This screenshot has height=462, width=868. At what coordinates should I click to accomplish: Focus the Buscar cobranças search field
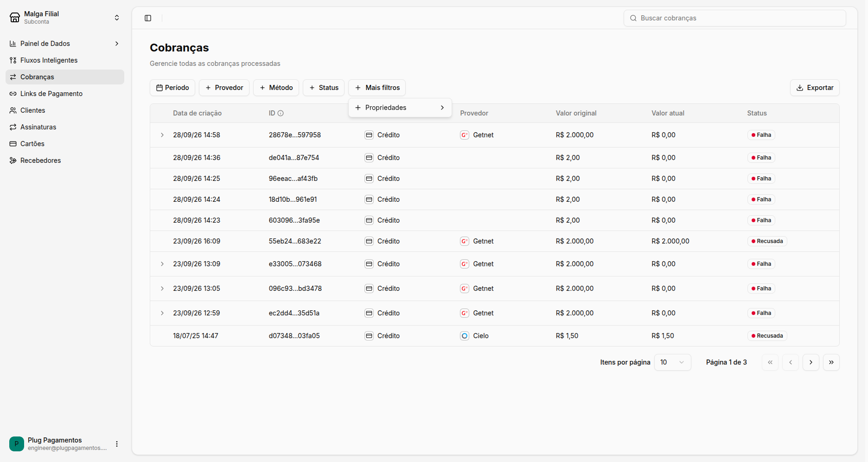coord(735,18)
